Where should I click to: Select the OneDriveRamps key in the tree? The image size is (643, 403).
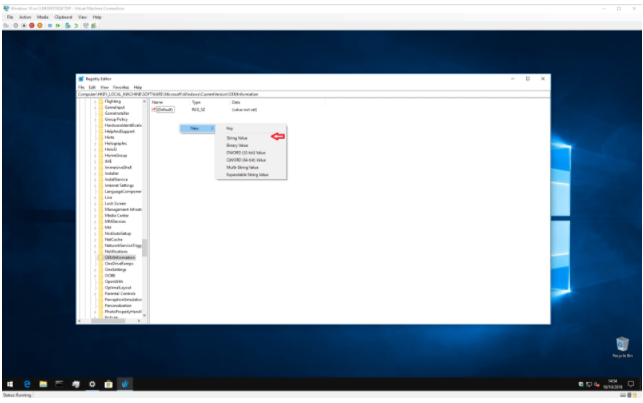pos(119,264)
